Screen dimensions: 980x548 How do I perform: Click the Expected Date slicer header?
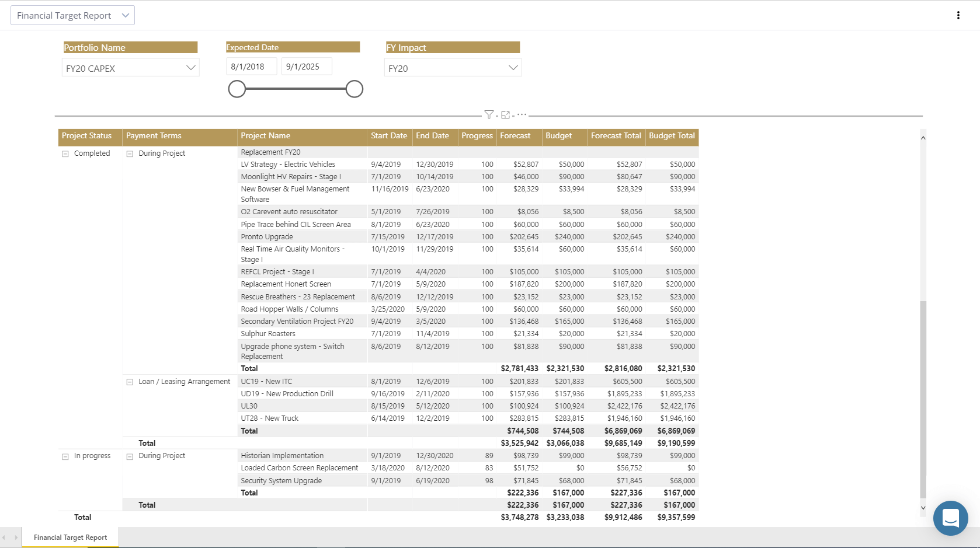[293, 47]
